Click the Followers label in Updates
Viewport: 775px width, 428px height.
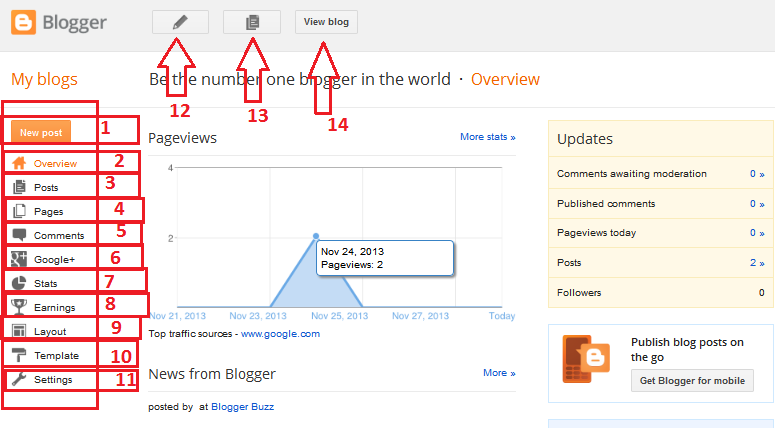[579, 293]
